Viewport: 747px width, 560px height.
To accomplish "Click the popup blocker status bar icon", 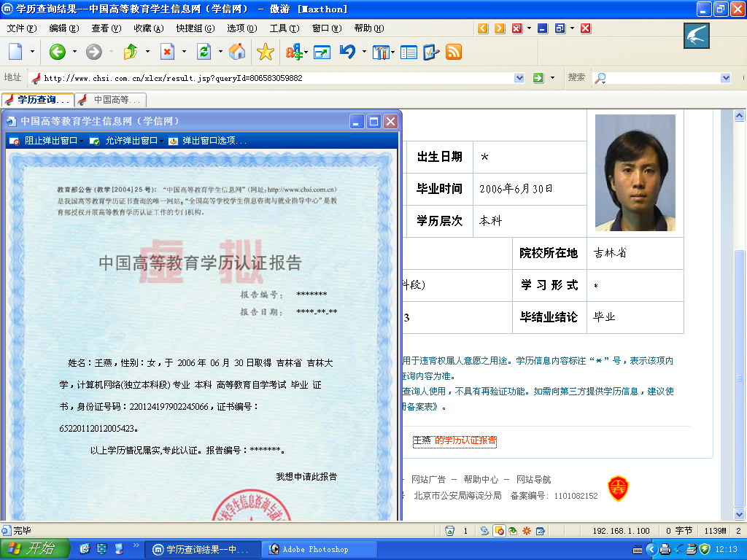I will point(499,531).
